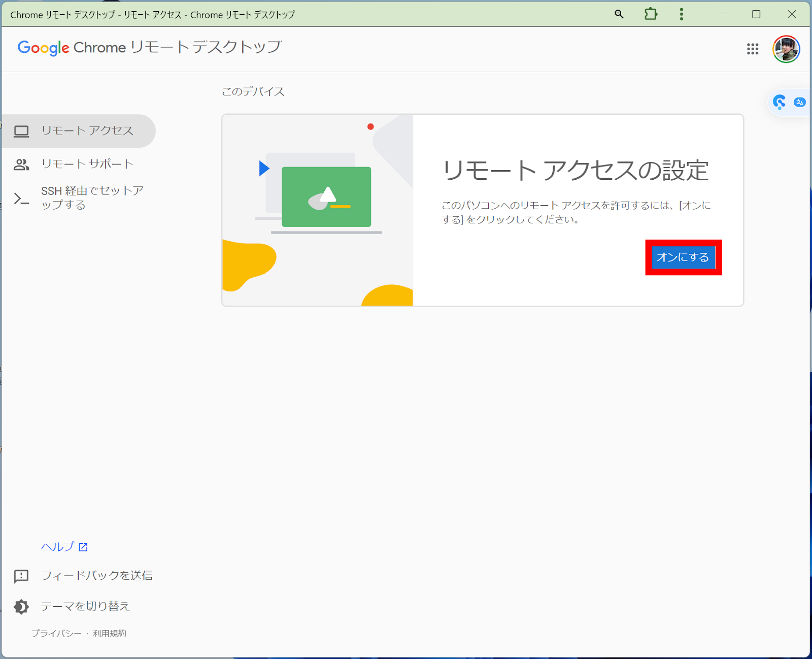The height and width of the screenshot is (659, 812).
Task: Click the external link icon next to ヘルプ
Action: (x=83, y=547)
